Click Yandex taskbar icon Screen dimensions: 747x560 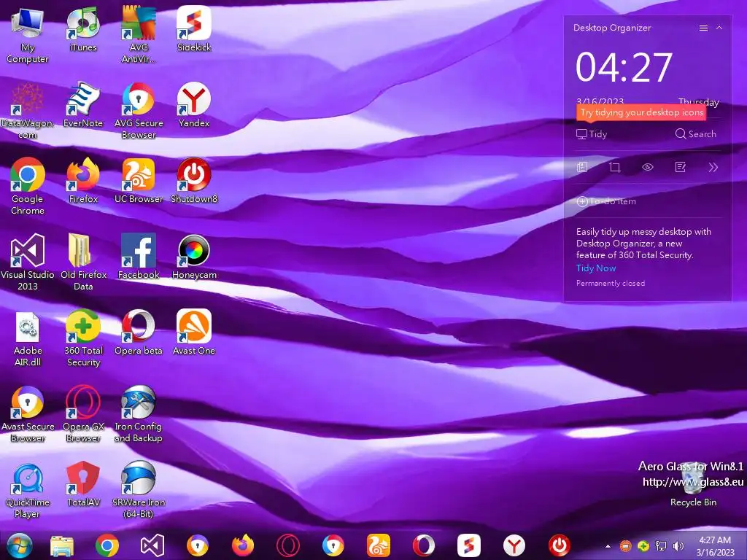[x=514, y=545]
